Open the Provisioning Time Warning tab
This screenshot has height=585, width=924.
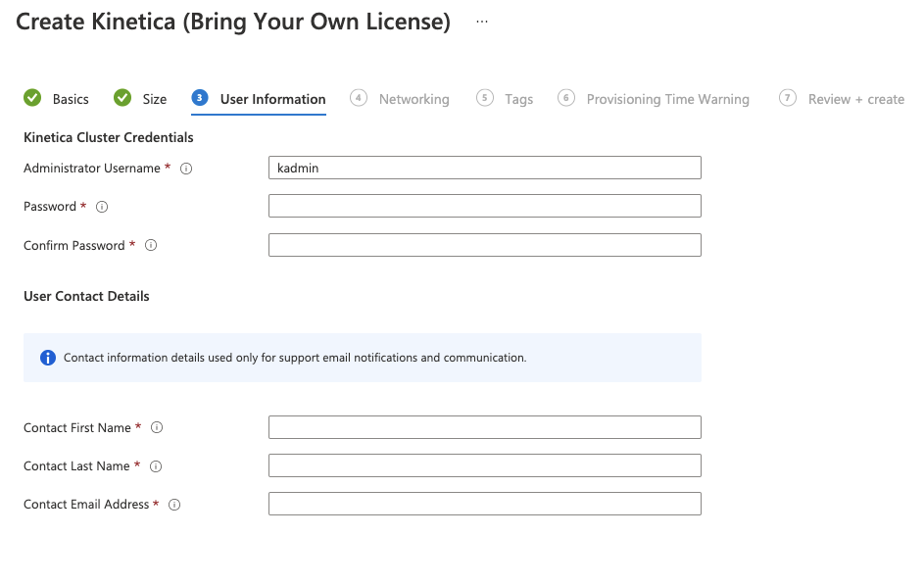[667, 100]
